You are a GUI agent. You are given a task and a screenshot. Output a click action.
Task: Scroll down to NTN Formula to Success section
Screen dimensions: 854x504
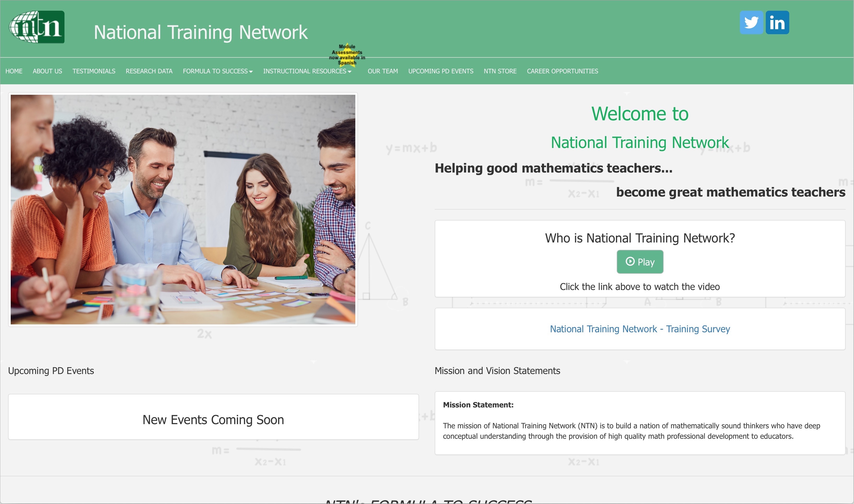point(427,500)
